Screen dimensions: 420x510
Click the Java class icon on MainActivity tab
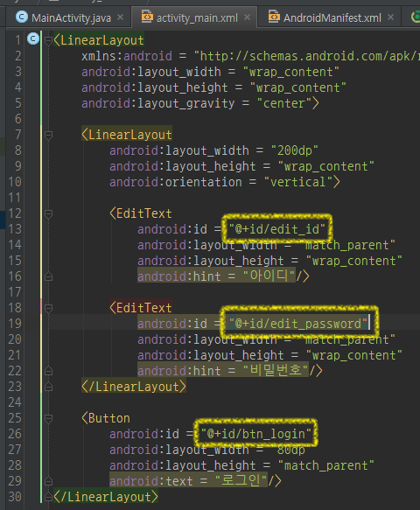pos(22,17)
